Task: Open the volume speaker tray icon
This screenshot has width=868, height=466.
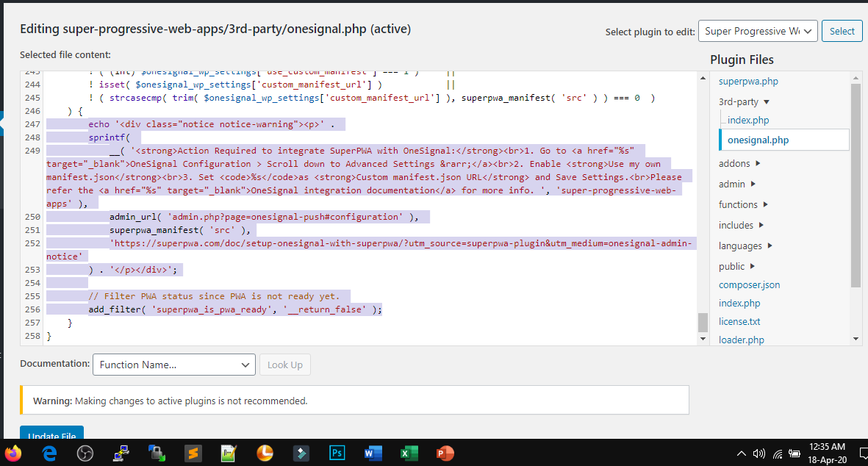Action: tap(759, 454)
